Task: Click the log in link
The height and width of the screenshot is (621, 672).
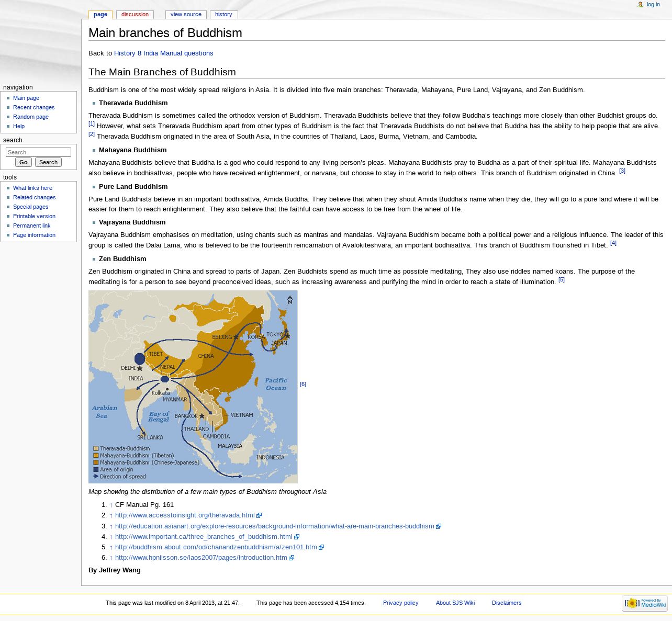Action: pos(653,5)
